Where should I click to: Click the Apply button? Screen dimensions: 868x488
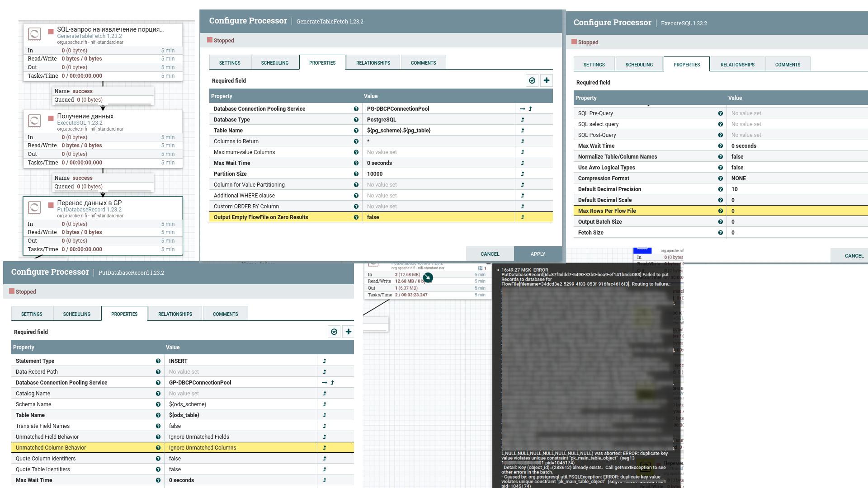pos(538,254)
